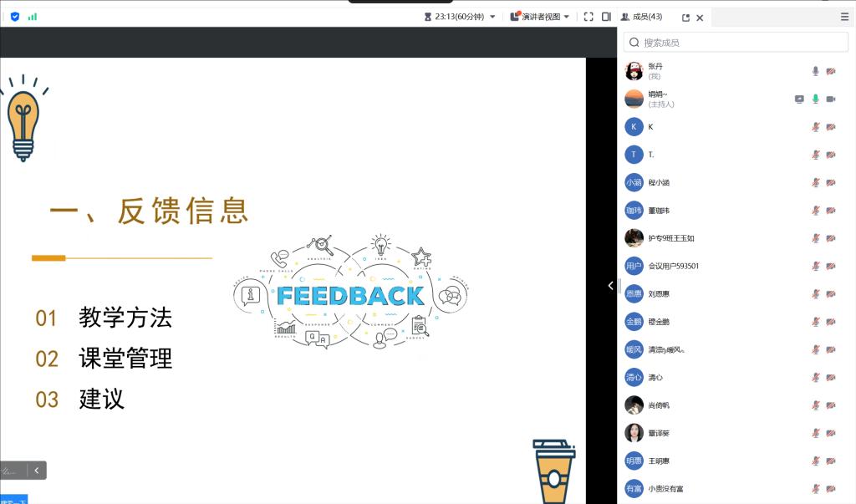Click the security shield icon at top left
Screen dimensions: 856x504
click(15, 16)
